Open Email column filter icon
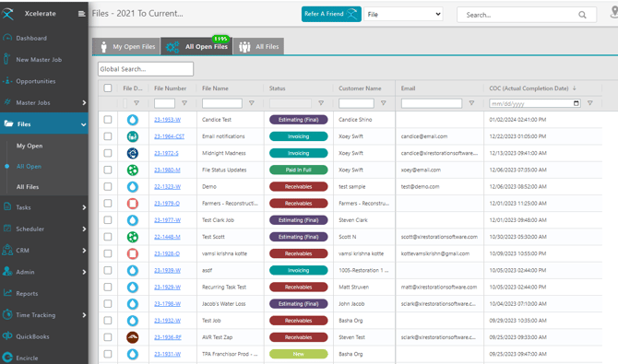 click(471, 103)
